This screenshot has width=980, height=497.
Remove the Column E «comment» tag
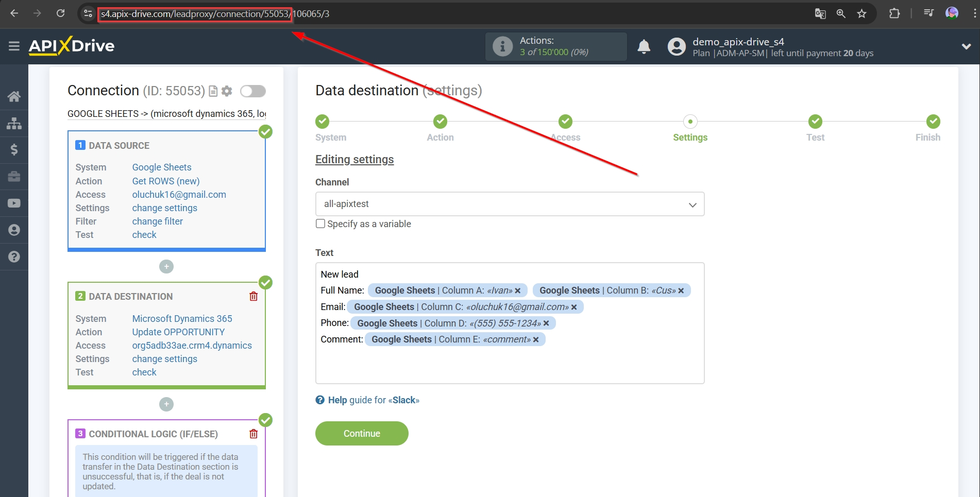pyautogui.click(x=536, y=340)
